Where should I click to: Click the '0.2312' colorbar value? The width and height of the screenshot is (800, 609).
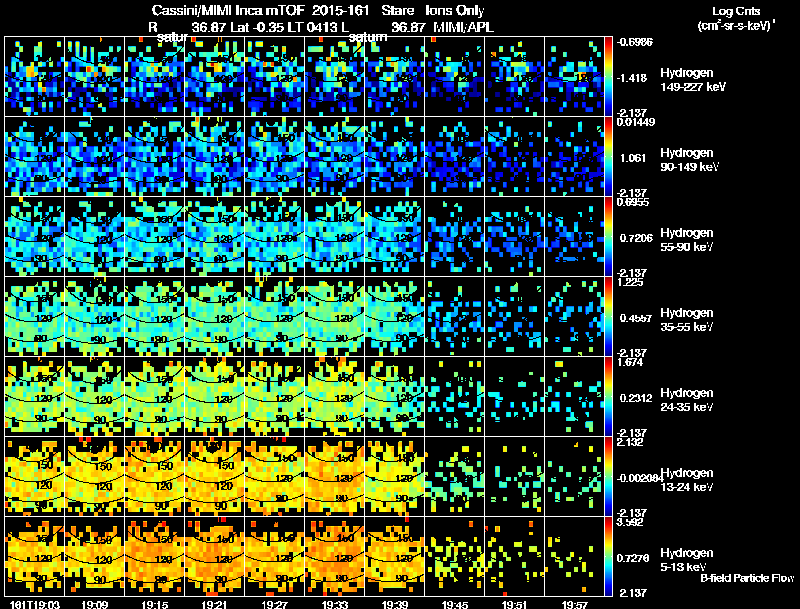pyautogui.click(x=636, y=398)
